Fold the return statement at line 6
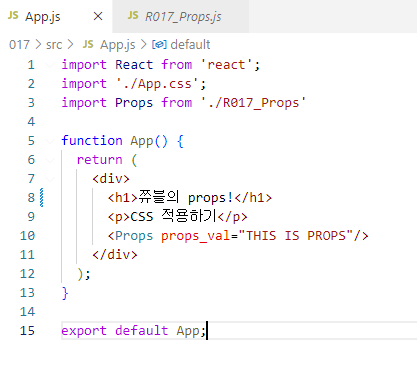 click(x=50, y=160)
